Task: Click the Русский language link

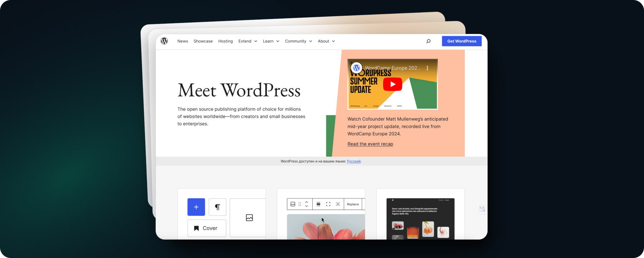Action: (354, 161)
